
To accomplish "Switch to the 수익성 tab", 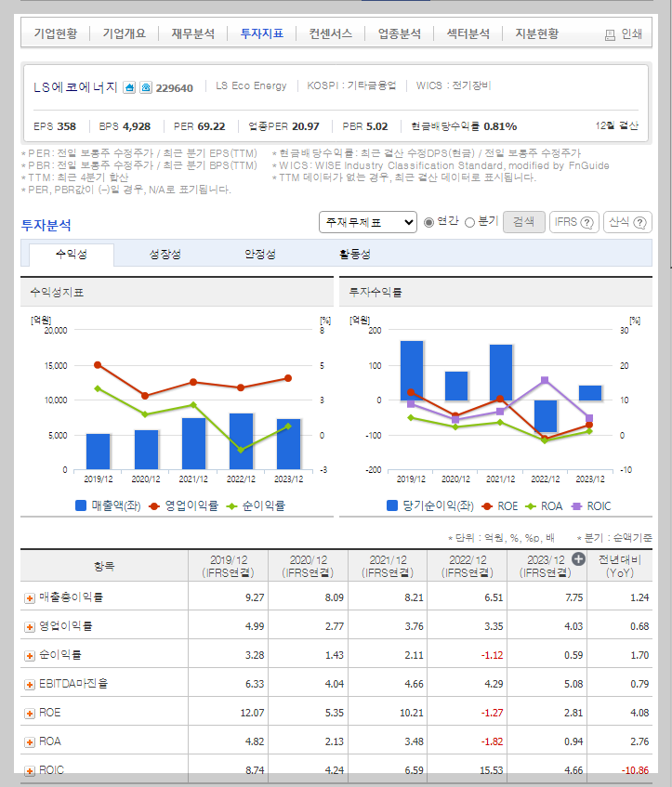I will point(72,255).
